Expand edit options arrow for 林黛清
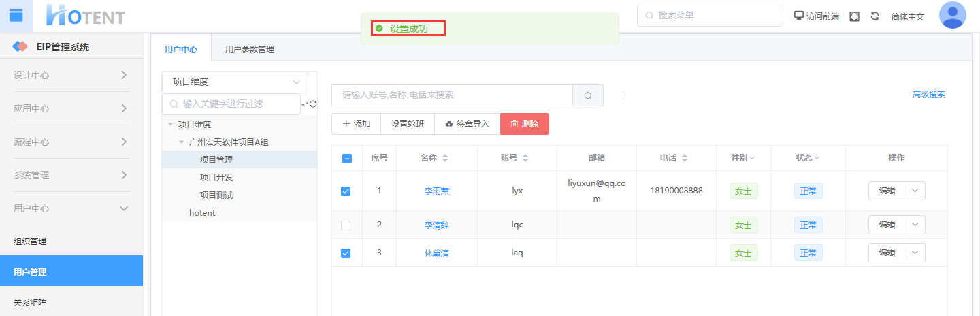The height and width of the screenshot is (316, 980). point(915,253)
